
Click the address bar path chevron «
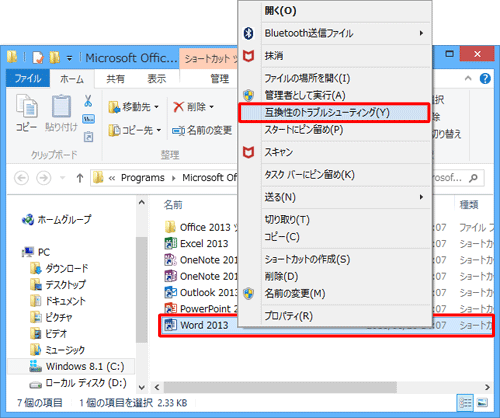click(x=112, y=178)
